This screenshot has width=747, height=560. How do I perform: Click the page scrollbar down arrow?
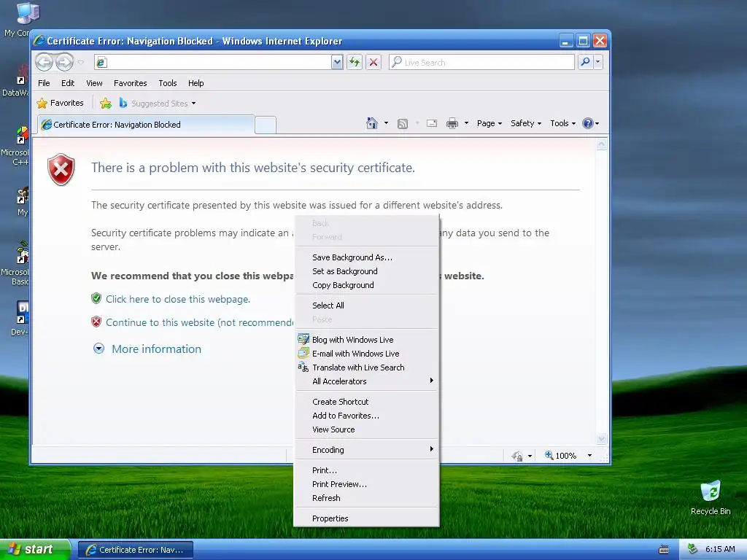click(601, 438)
